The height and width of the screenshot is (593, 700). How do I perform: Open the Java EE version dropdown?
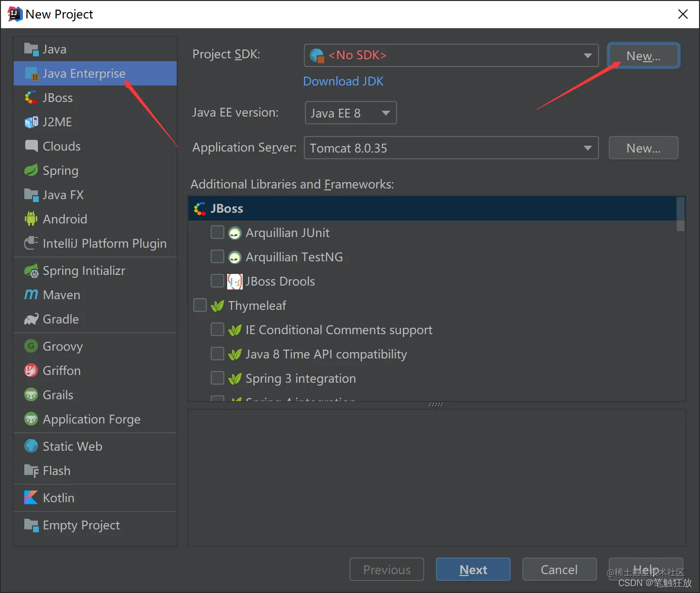[350, 113]
